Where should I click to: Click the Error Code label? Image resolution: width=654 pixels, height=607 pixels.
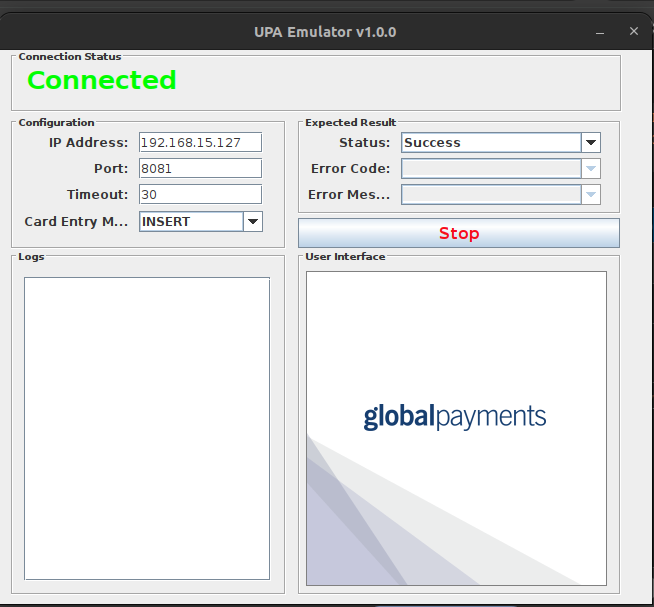(350, 169)
